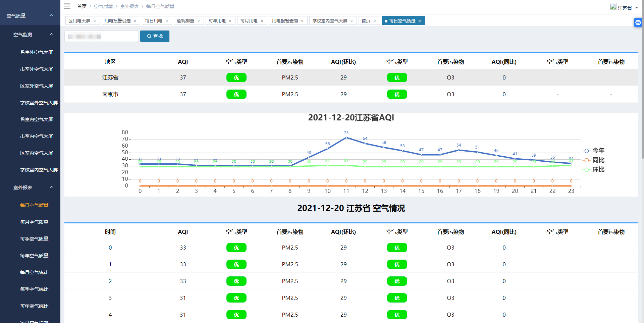Close the 学校室内空气大屏 tab
Viewport: 644px width, 323px height.
pyautogui.click(x=352, y=21)
